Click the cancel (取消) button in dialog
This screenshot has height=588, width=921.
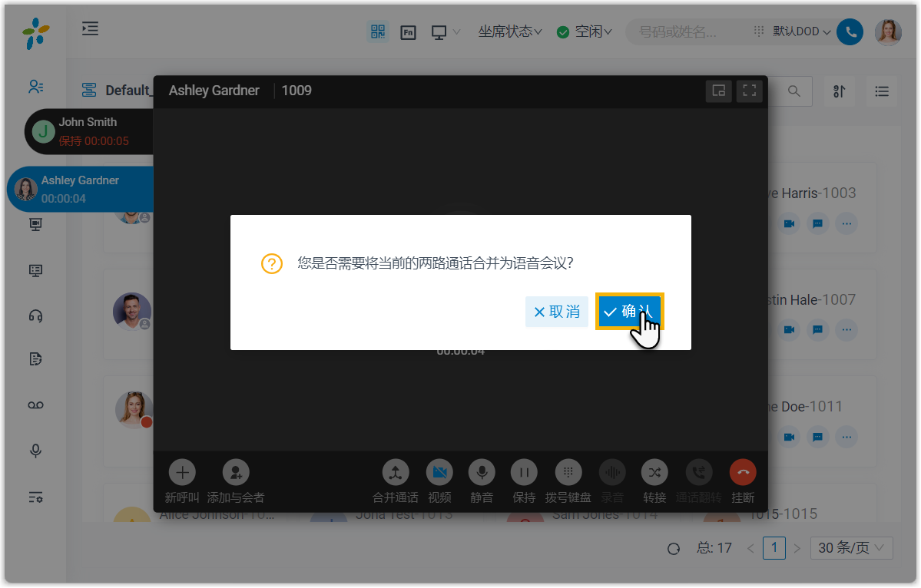click(x=557, y=312)
